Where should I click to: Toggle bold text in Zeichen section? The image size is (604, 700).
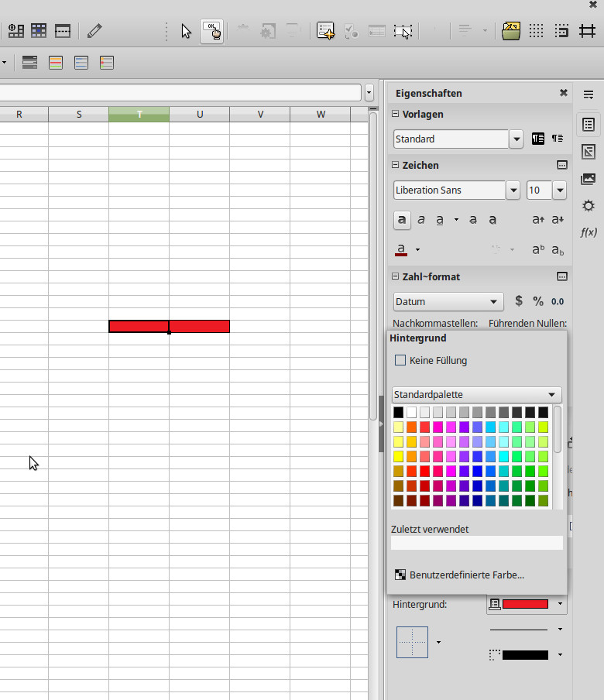tap(401, 220)
